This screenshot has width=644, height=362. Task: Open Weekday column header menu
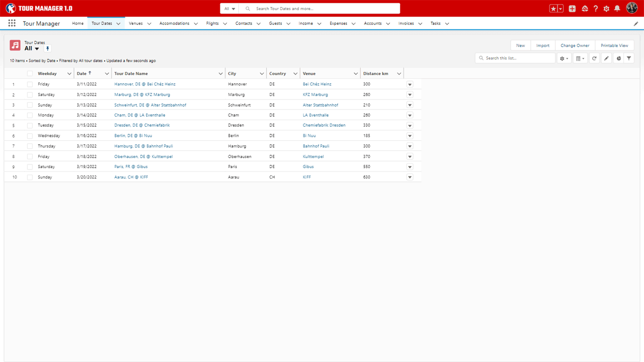pyautogui.click(x=69, y=74)
